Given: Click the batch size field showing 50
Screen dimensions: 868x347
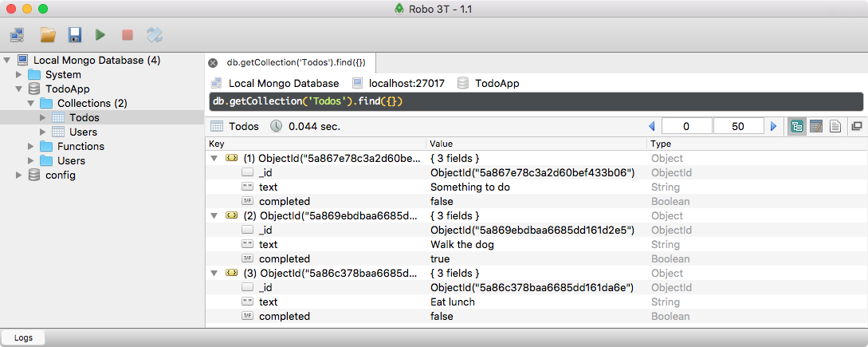Looking at the screenshot, I should pyautogui.click(x=738, y=126).
